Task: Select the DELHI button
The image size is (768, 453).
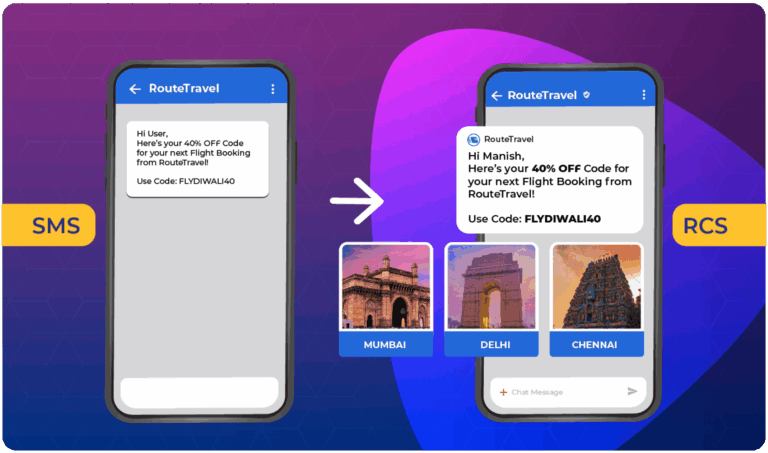Action: coord(490,345)
